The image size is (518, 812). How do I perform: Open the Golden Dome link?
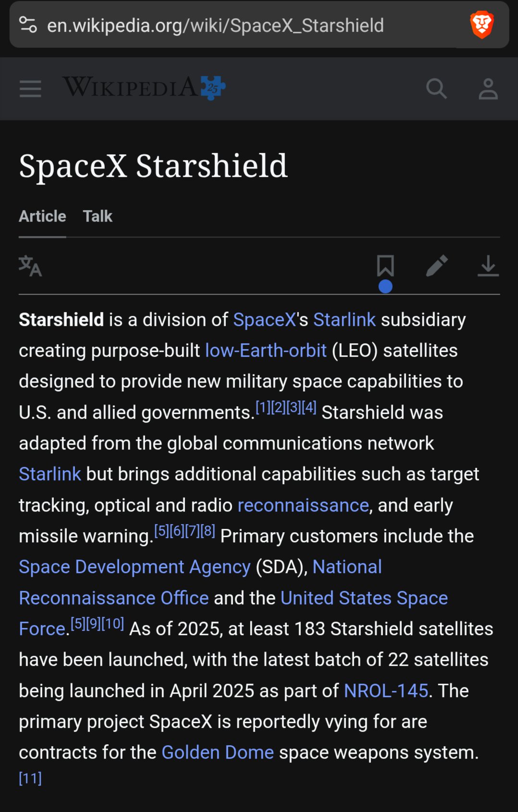click(218, 752)
